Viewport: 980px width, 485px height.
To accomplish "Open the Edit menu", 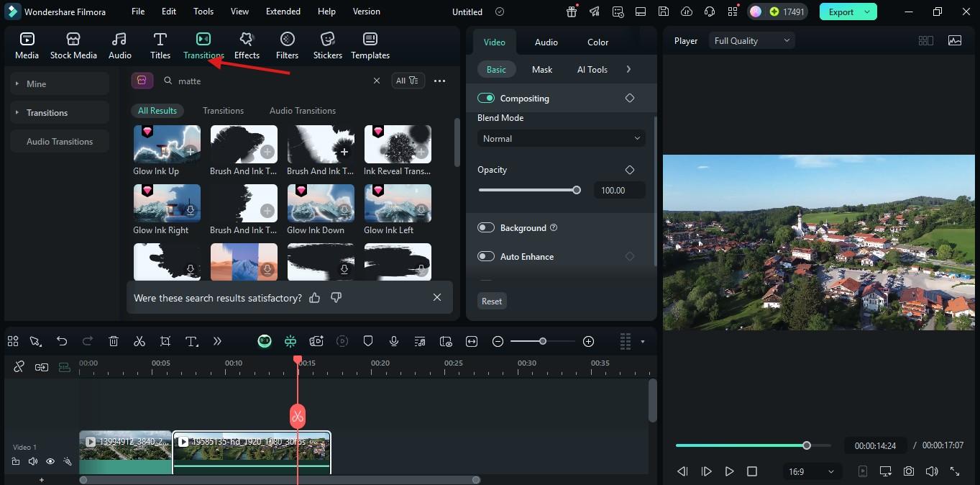I will click(169, 12).
